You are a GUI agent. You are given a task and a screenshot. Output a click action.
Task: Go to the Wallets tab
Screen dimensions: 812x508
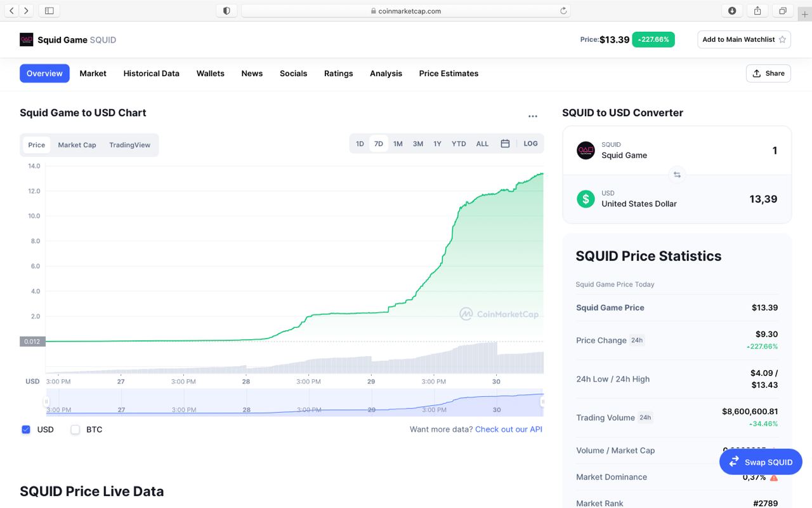(x=211, y=73)
